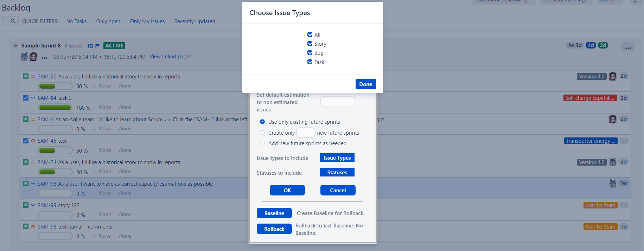Apply the 'Only open' quick filter
This screenshot has height=251, width=644.
tap(108, 21)
